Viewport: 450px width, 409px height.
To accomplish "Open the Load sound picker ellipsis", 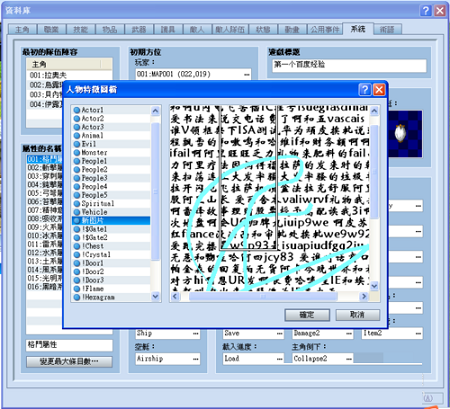I will [x=279, y=359].
